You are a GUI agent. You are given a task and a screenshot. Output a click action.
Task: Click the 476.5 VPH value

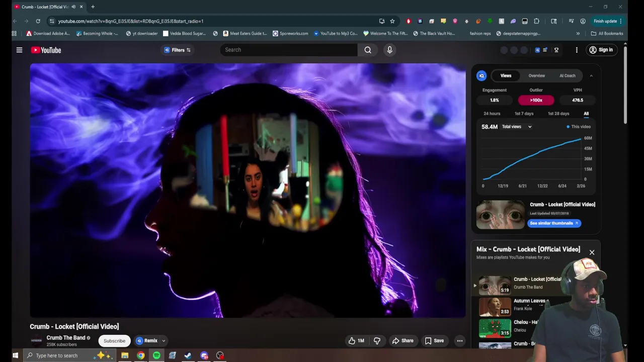coord(578,100)
